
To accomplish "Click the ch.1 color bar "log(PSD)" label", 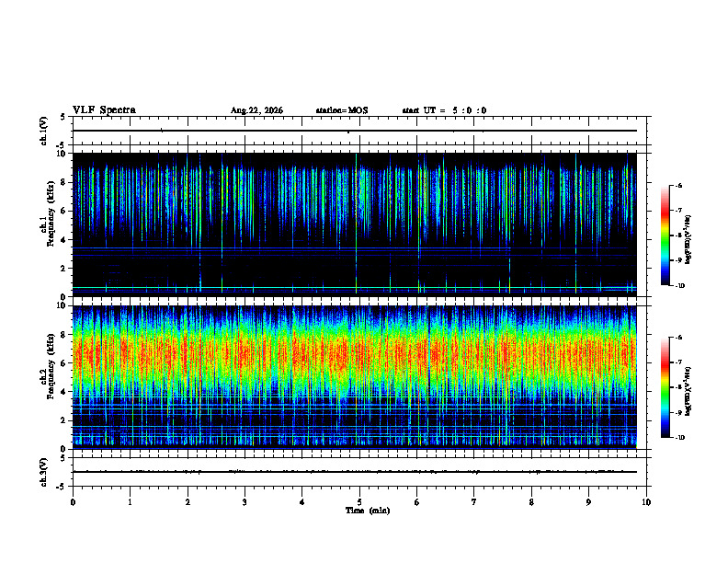I will coord(688,240).
